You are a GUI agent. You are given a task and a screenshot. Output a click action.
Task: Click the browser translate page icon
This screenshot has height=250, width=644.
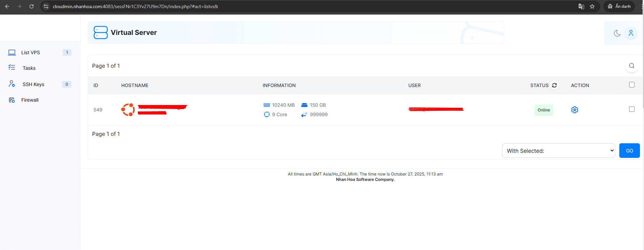click(581, 6)
